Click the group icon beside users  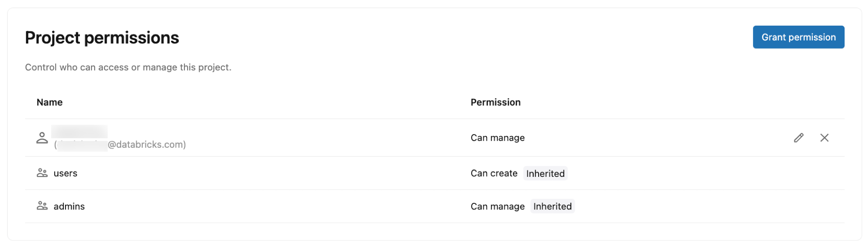click(x=42, y=173)
